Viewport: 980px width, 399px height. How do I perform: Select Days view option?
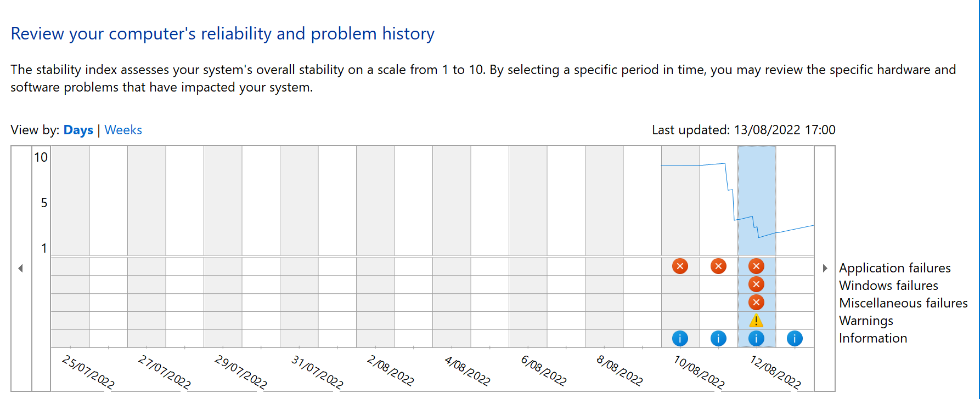tap(78, 130)
